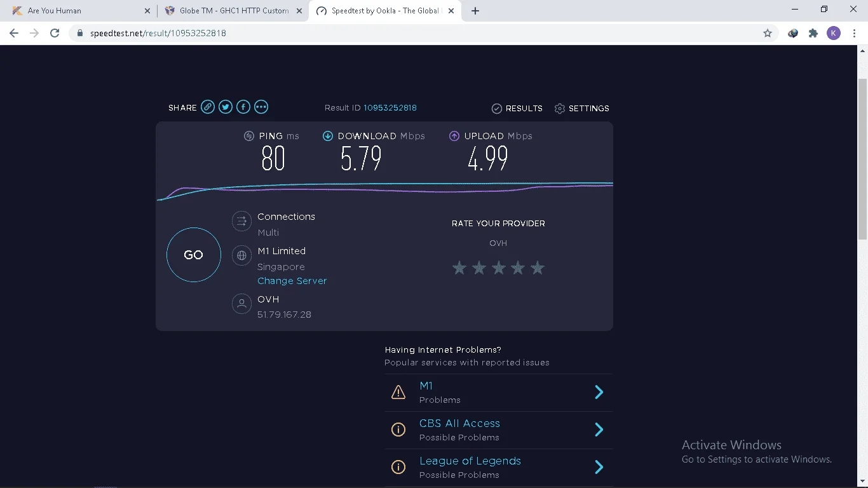Close the Are You Human tab
The width and height of the screenshot is (868, 488).
147,11
